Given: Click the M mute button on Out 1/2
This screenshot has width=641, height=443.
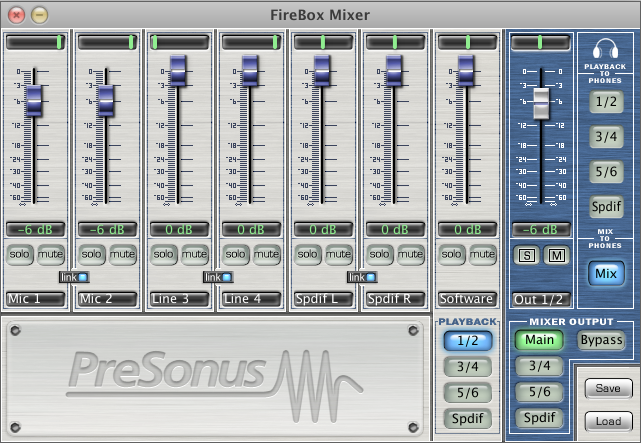Looking at the screenshot, I should [x=556, y=256].
